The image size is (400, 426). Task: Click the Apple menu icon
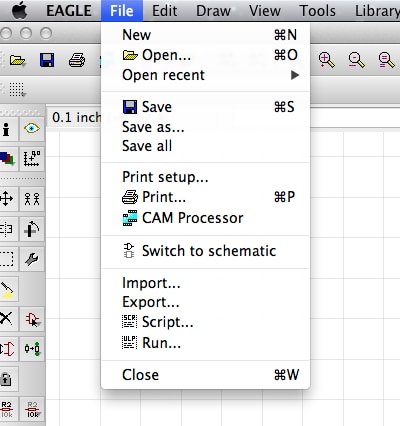click(x=19, y=11)
